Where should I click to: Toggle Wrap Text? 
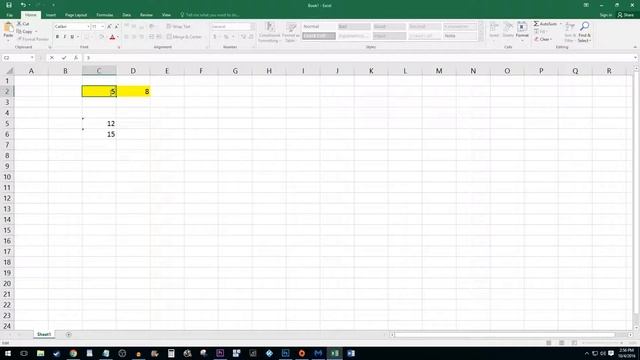(x=179, y=27)
